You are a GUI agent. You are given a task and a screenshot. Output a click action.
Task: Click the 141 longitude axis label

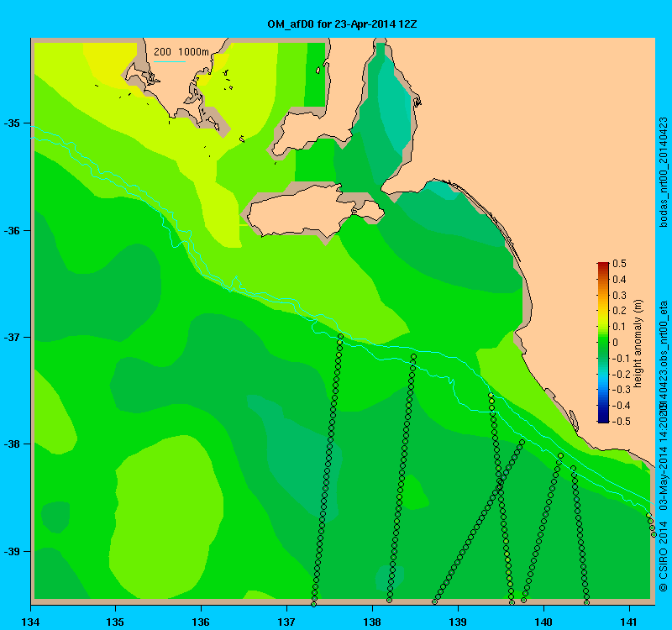click(x=629, y=622)
